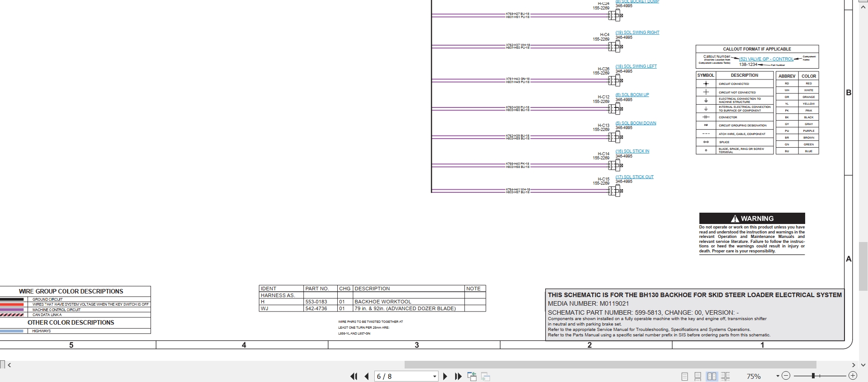Open the SOL SWING RIGHT link
Image resolution: width=868 pixels, height=382 pixels.
(637, 33)
